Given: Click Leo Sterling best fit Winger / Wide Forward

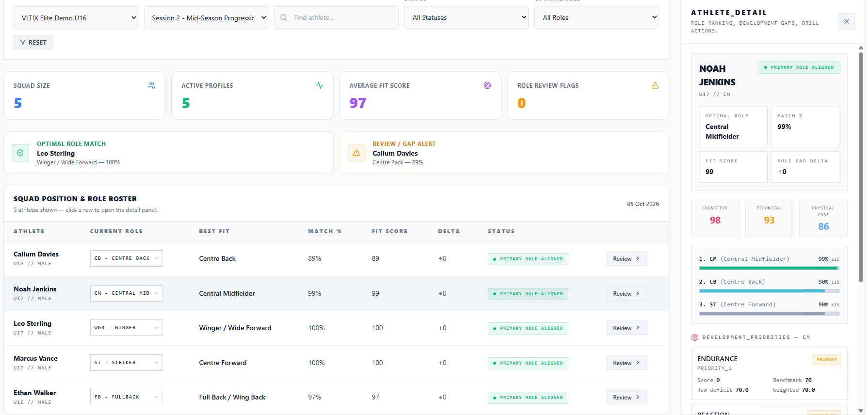Looking at the screenshot, I should (235, 328).
